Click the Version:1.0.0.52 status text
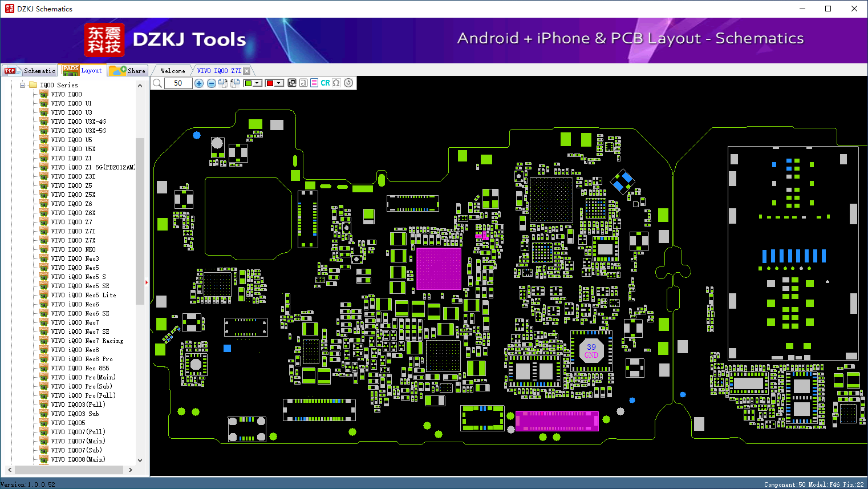 tap(28, 484)
